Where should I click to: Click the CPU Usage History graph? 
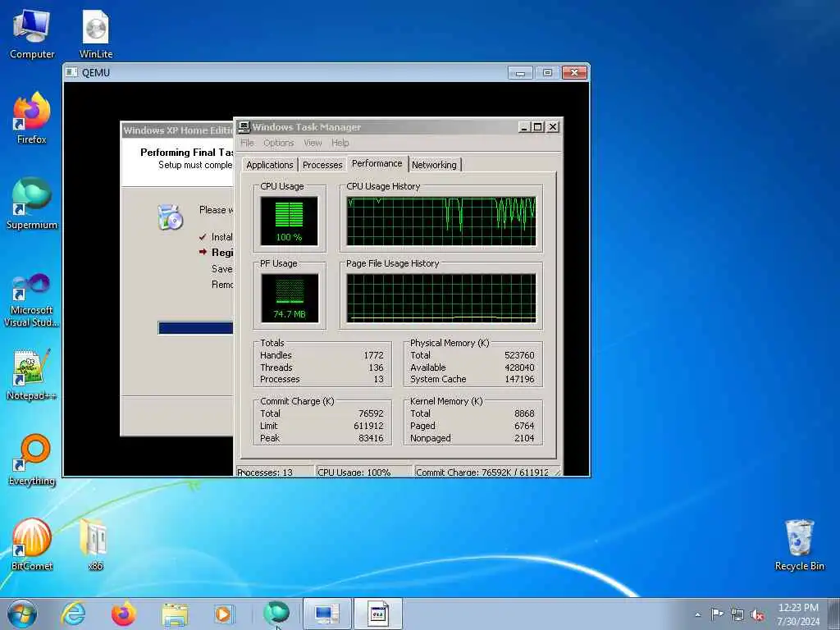pyautogui.click(x=441, y=221)
